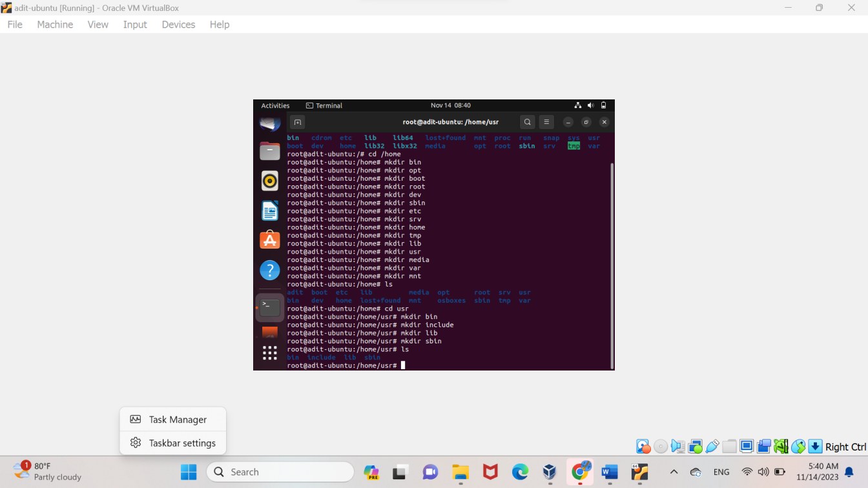Open the Terminal search button

pos(528,122)
